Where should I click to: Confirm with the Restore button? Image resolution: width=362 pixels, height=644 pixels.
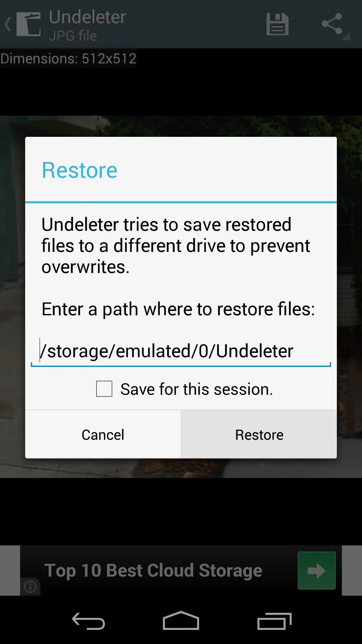point(259,434)
